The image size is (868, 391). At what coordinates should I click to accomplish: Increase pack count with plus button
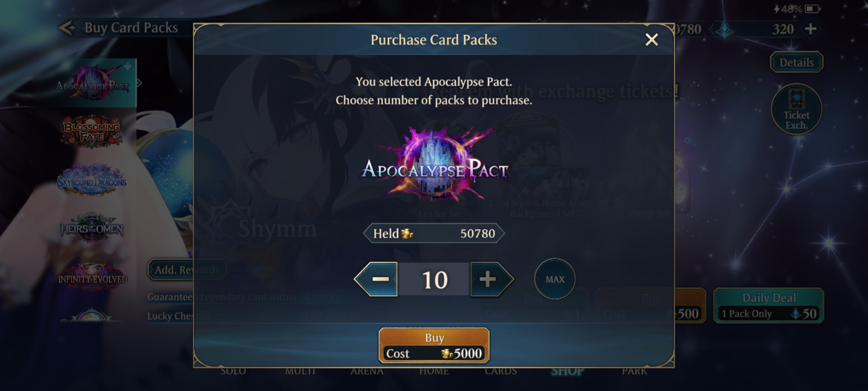coord(492,279)
